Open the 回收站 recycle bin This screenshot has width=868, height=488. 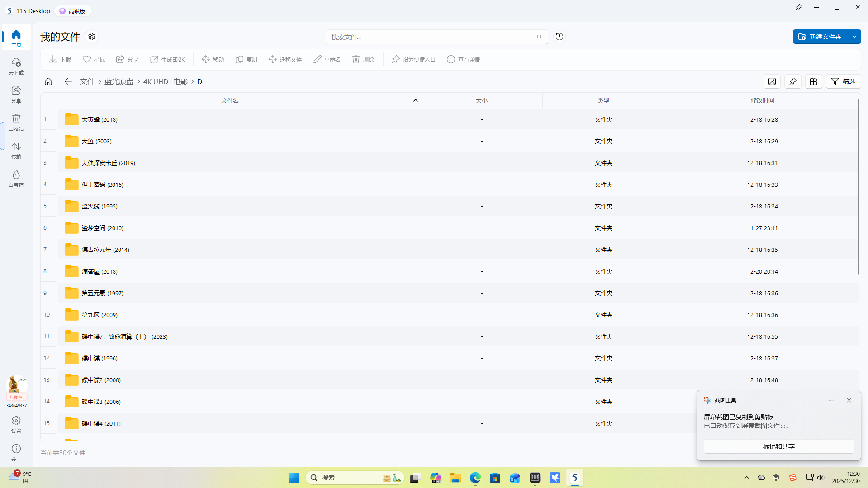tap(16, 122)
